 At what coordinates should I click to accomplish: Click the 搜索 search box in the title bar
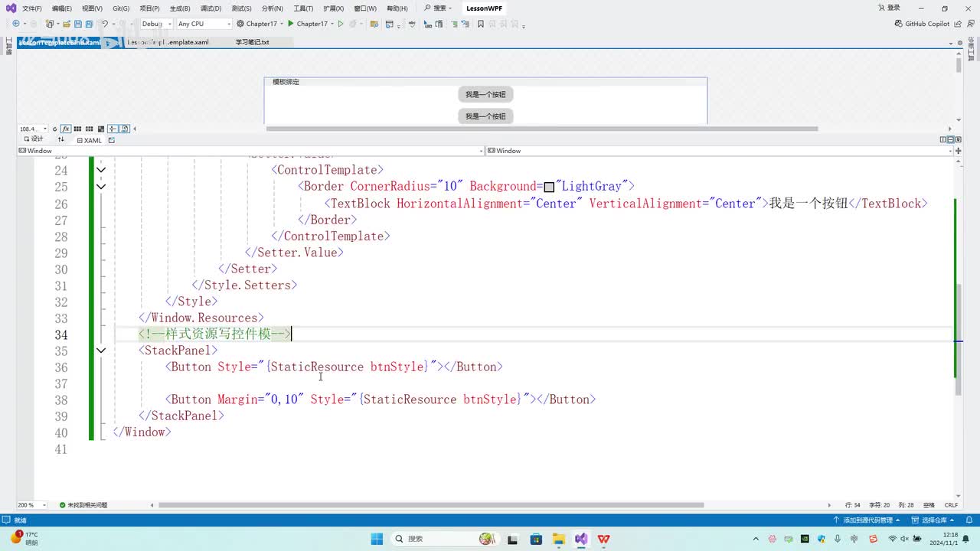click(439, 8)
